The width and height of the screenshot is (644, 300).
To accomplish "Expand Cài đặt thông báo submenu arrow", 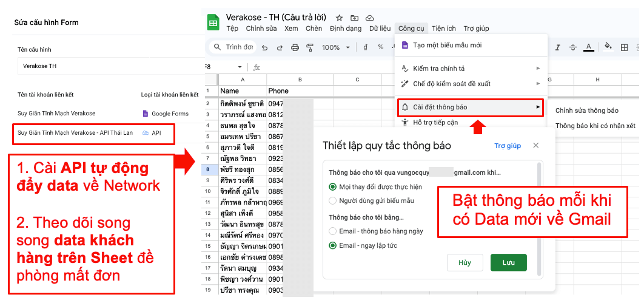I will tap(538, 107).
